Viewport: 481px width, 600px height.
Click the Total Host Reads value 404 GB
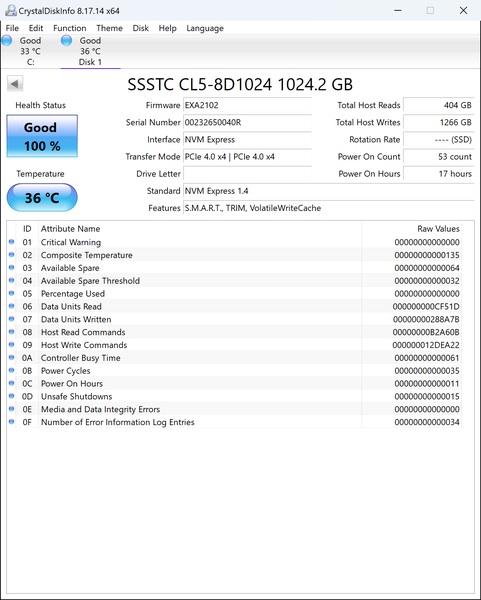click(439, 105)
